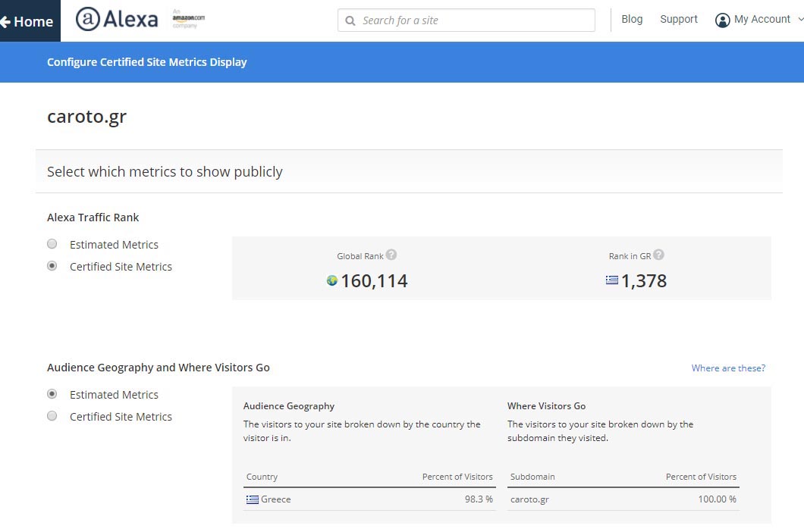Expand the My Account dropdown arrow
The width and height of the screenshot is (804, 532).
799,20
